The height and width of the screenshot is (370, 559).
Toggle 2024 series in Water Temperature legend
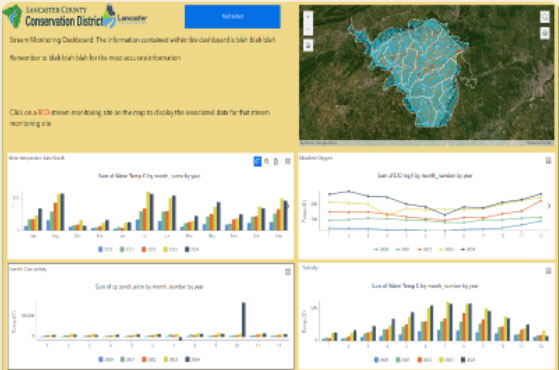coord(192,250)
